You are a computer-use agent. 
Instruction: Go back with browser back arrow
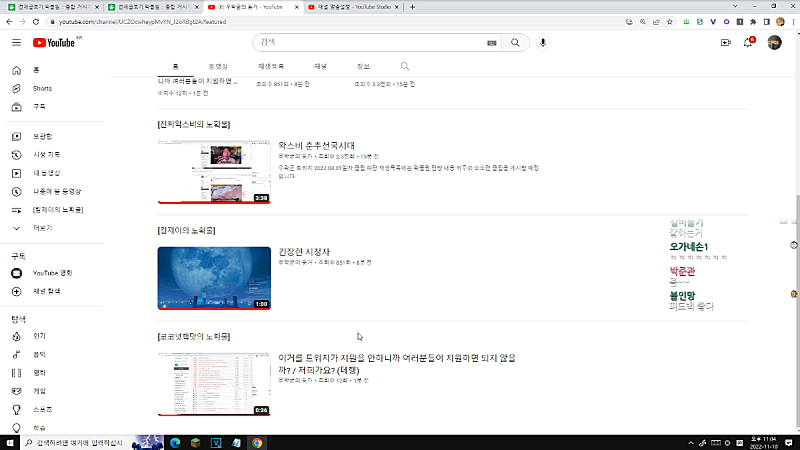[x=9, y=22]
